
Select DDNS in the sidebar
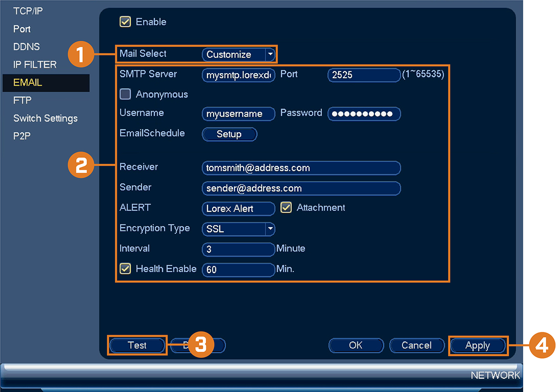coord(26,47)
